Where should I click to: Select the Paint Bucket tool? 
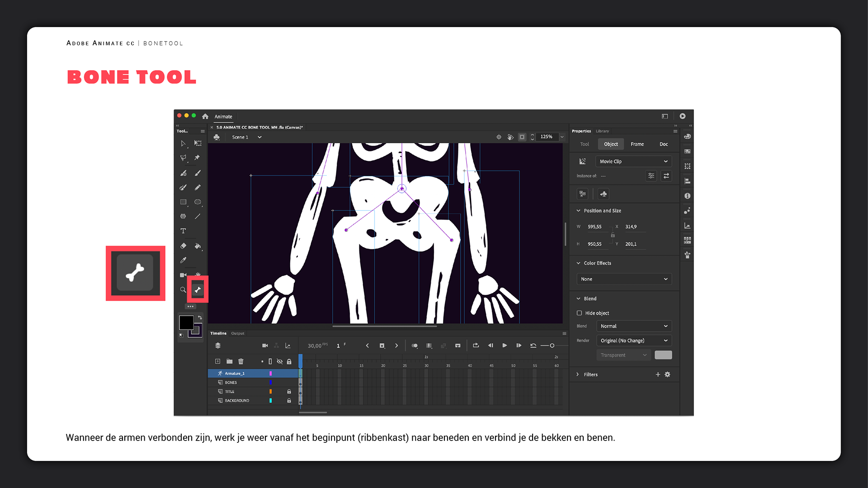tap(198, 246)
